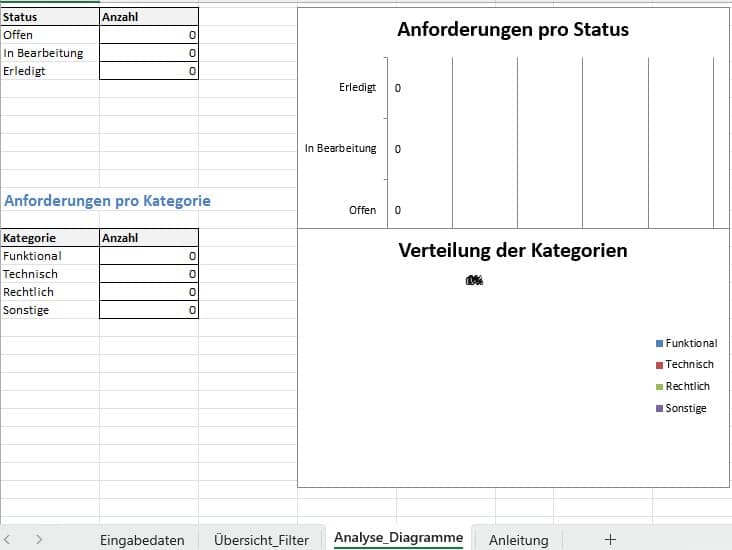This screenshot has width=732, height=550.
Task: Select chart title Verteilung der Kategorien
Action: 512,251
